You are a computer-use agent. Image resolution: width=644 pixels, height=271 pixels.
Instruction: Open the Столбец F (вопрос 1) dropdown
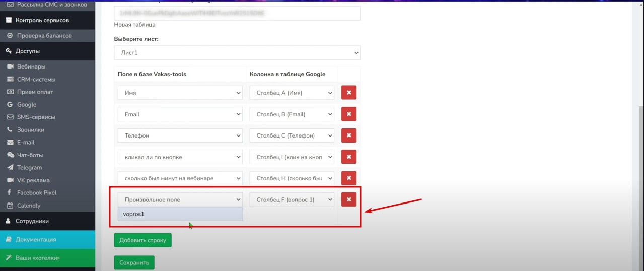292,200
